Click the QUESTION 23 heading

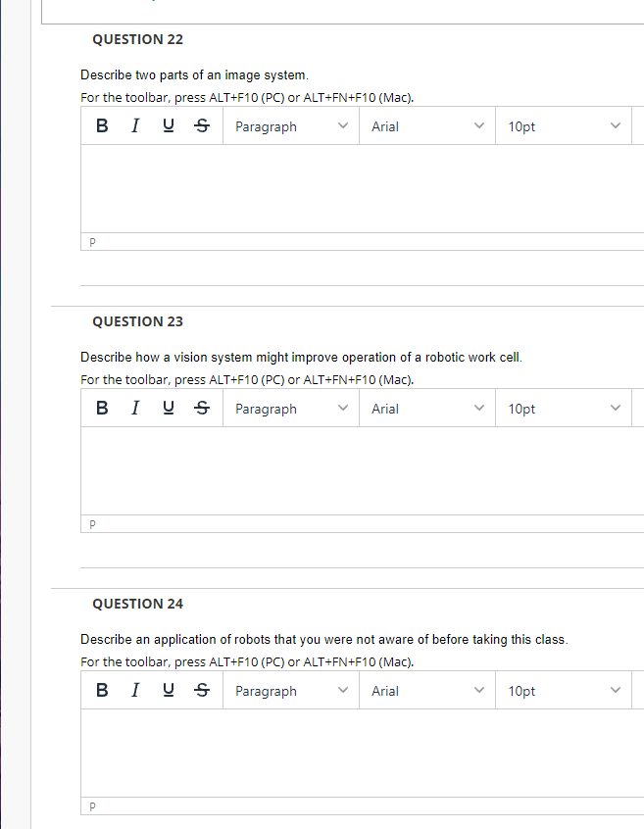pyautogui.click(x=137, y=322)
